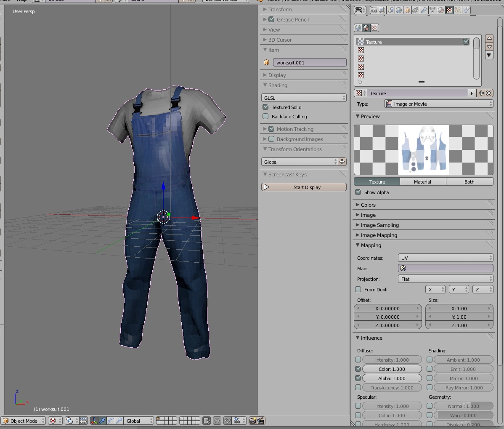This screenshot has width=504, height=429.
Task: Disable the Alpha influence checkbox
Action: [358, 378]
